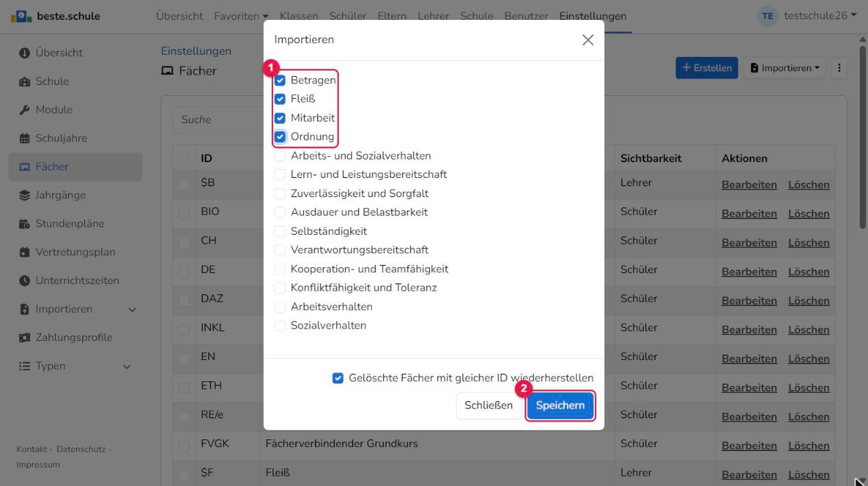This screenshot has height=486, width=868.
Task: Check Konfliktfähigkeit und Toleranz
Action: [x=279, y=287]
